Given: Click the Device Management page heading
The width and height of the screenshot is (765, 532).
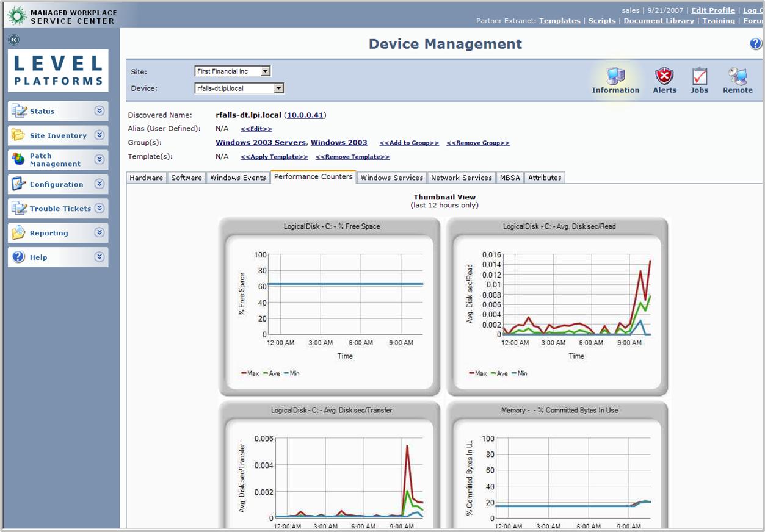Looking at the screenshot, I should point(445,44).
